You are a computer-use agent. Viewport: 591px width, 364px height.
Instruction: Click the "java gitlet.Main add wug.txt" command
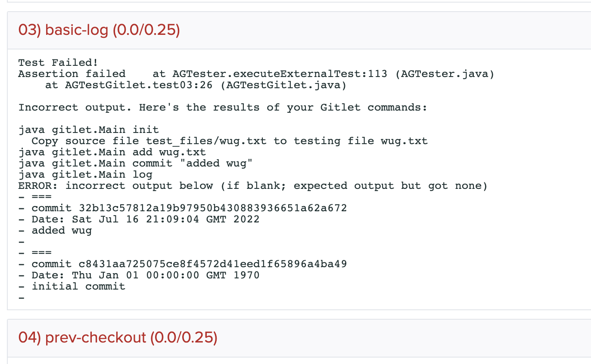(112, 152)
